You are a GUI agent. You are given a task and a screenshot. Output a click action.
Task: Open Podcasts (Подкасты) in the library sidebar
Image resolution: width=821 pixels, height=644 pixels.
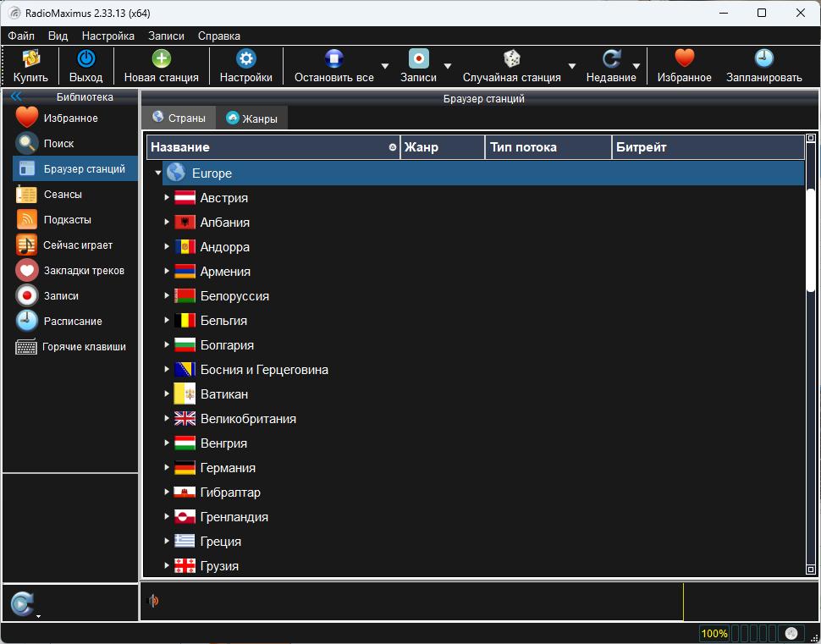click(x=67, y=220)
